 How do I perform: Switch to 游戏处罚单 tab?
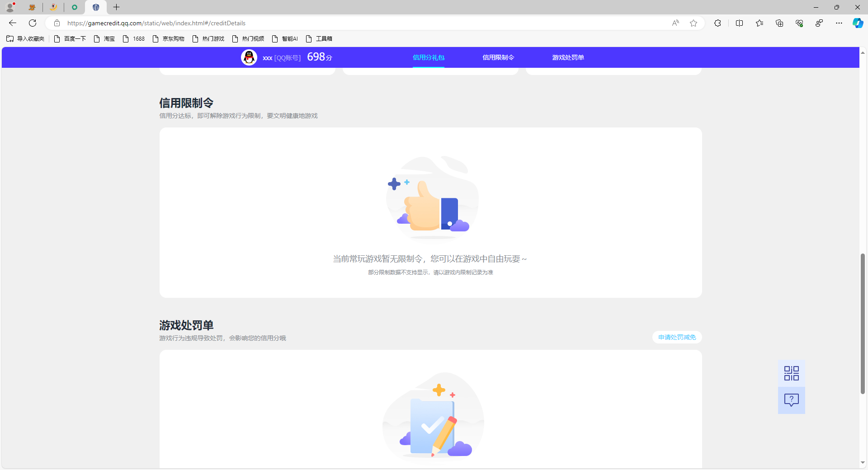(x=568, y=57)
